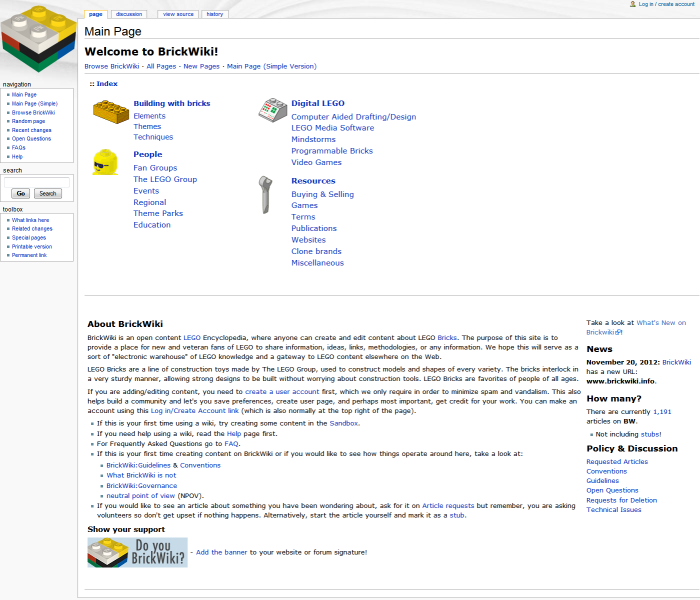Screen dimensions: 700x600
Task: Open Mindstorms link
Action: coord(313,139)
